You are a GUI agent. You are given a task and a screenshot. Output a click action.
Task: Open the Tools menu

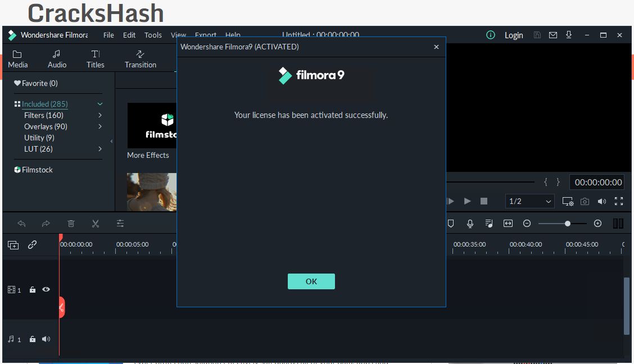[x=153, y=35]
